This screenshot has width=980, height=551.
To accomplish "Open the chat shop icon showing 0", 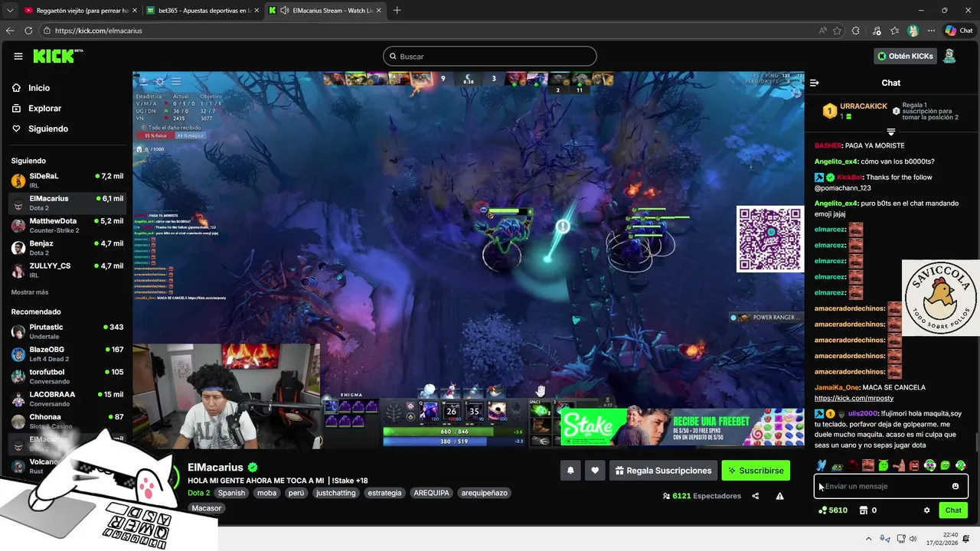I will 867,510.
